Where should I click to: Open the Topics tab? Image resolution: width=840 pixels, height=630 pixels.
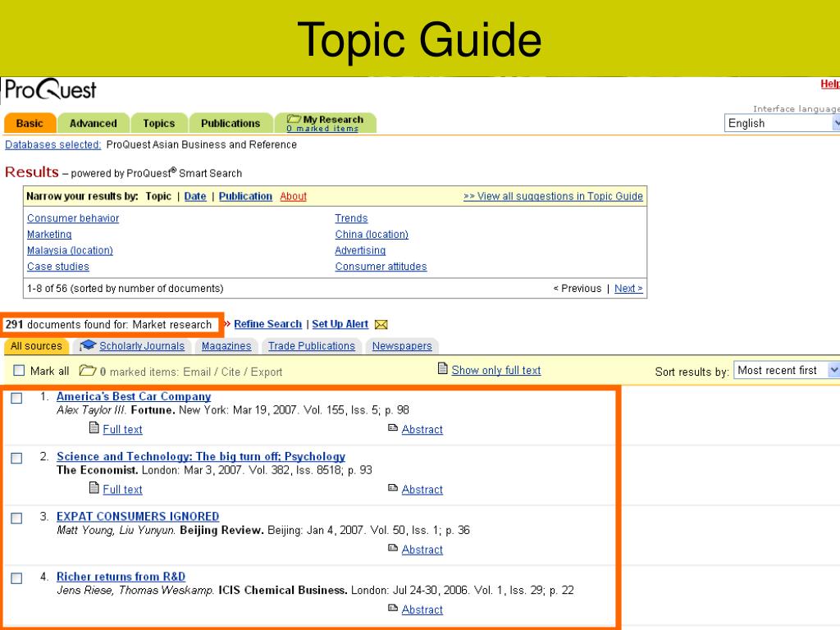(159, 123)
